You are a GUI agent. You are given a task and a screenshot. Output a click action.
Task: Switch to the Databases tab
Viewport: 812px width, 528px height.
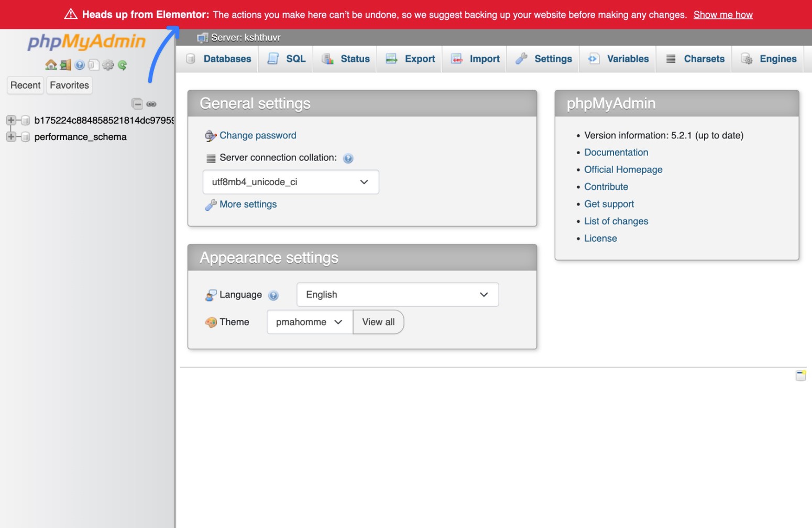219,59
